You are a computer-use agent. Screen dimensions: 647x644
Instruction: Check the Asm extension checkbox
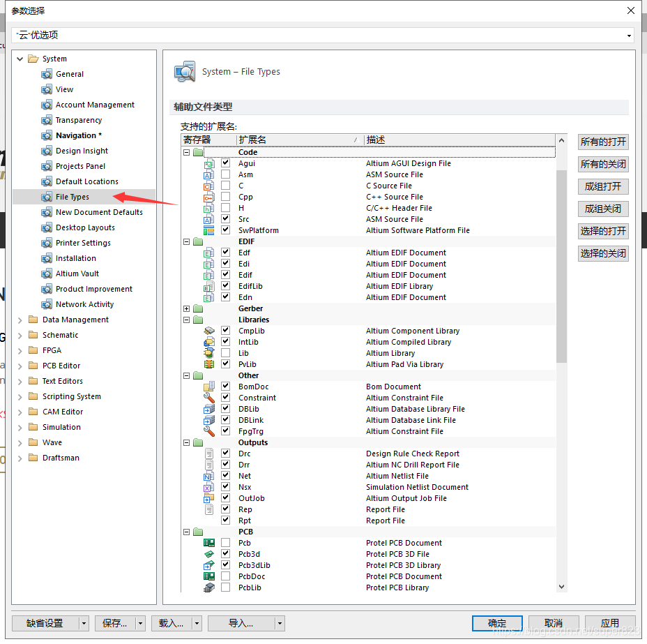coord(225,174)
